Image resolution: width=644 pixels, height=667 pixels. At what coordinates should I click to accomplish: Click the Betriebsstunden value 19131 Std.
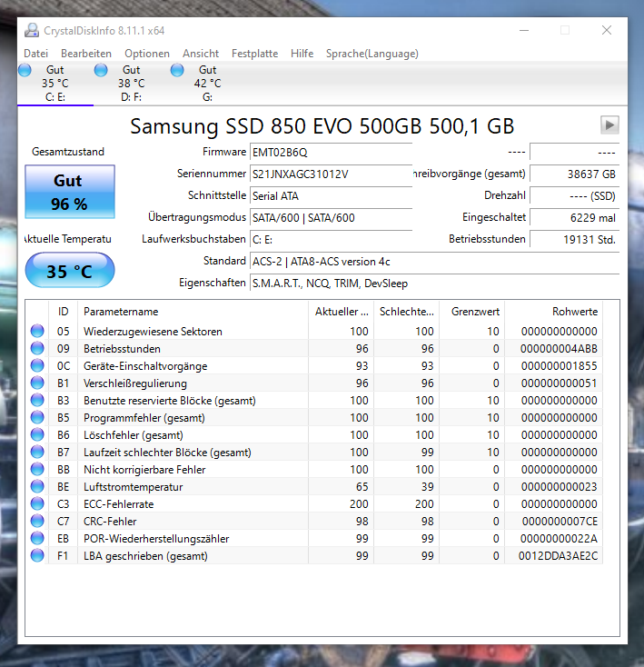coord(574,240)
